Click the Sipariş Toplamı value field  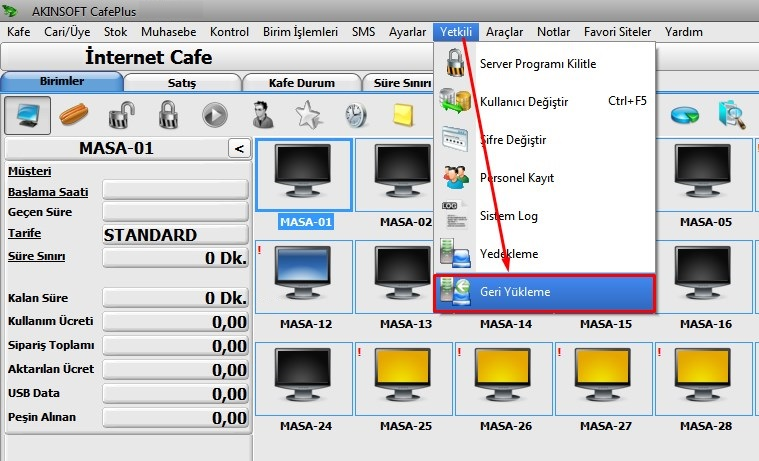tap(175, 345)
